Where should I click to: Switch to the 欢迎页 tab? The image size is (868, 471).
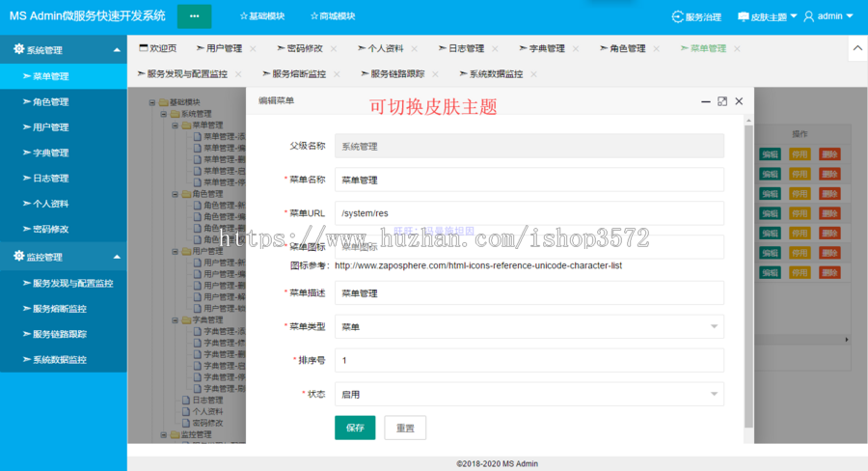click(x=158, y=48)
